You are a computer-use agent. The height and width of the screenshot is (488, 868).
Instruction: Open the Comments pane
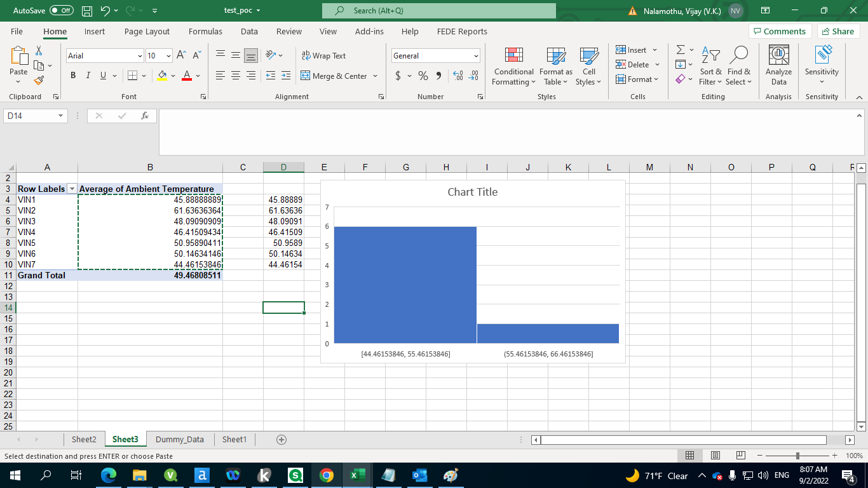[x=780, y=31]
